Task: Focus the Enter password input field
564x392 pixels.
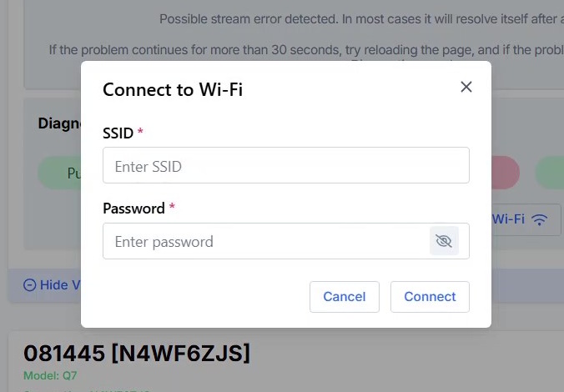Action: (265, 241)
